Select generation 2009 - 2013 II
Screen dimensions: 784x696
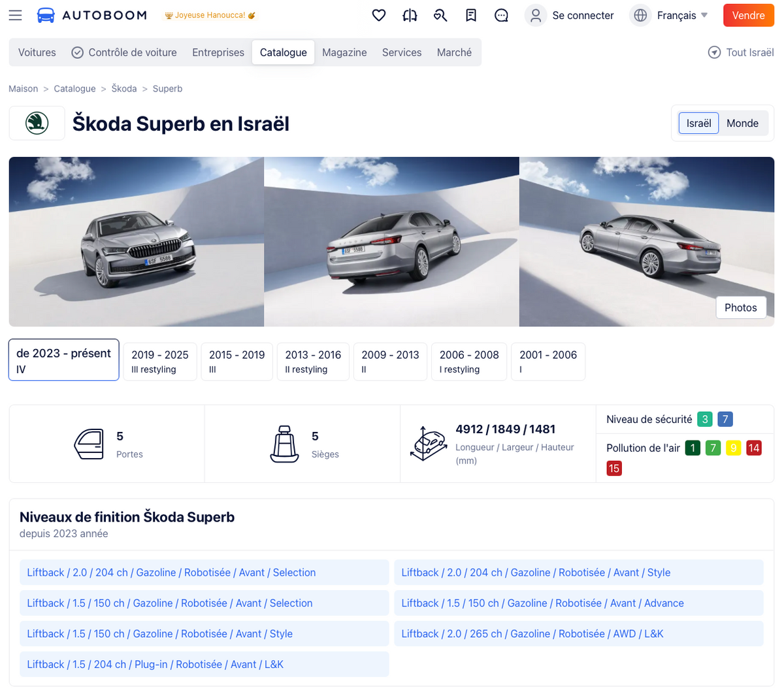pos(390,361)
